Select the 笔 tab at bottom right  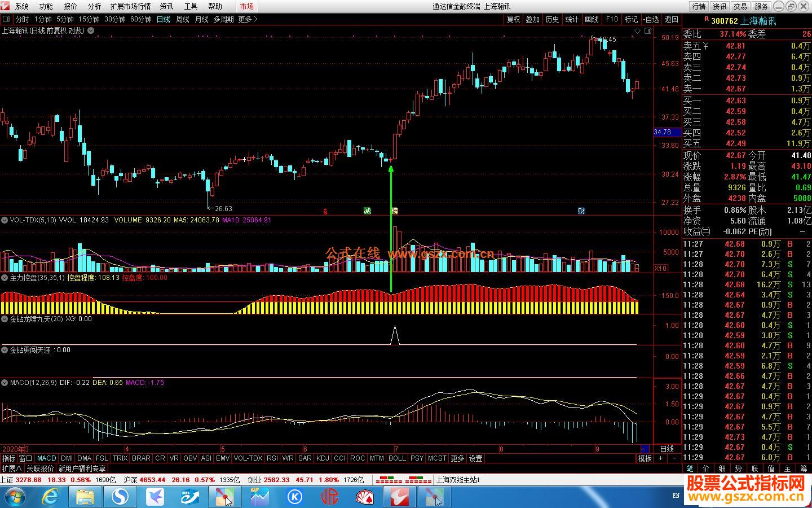(x=690, y=468)
